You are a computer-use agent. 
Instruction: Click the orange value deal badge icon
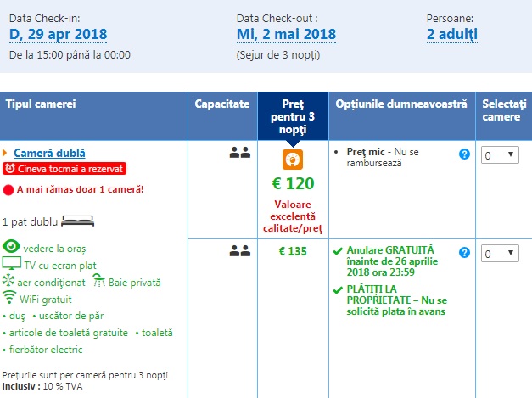[x=293, y=160]
